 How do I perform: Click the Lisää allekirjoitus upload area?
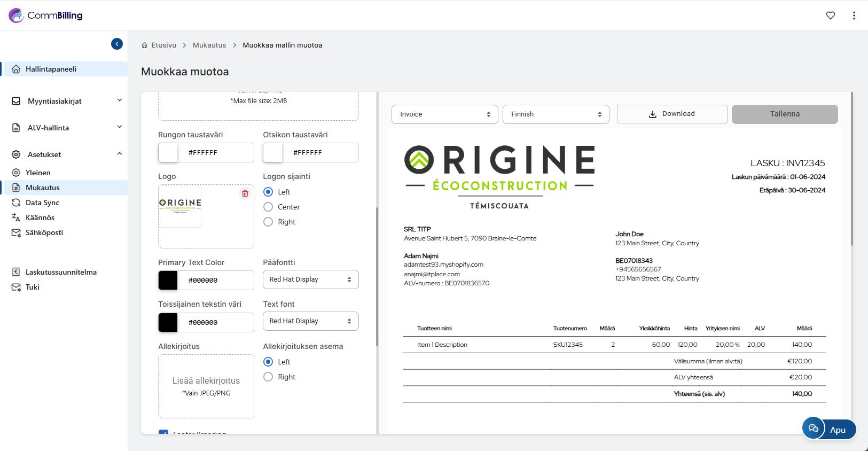point(206,386)
